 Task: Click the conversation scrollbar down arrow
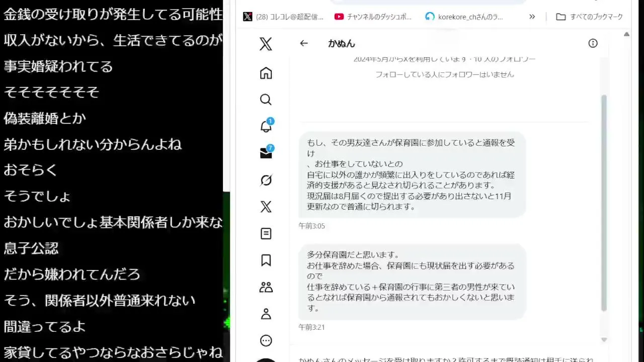604,340
